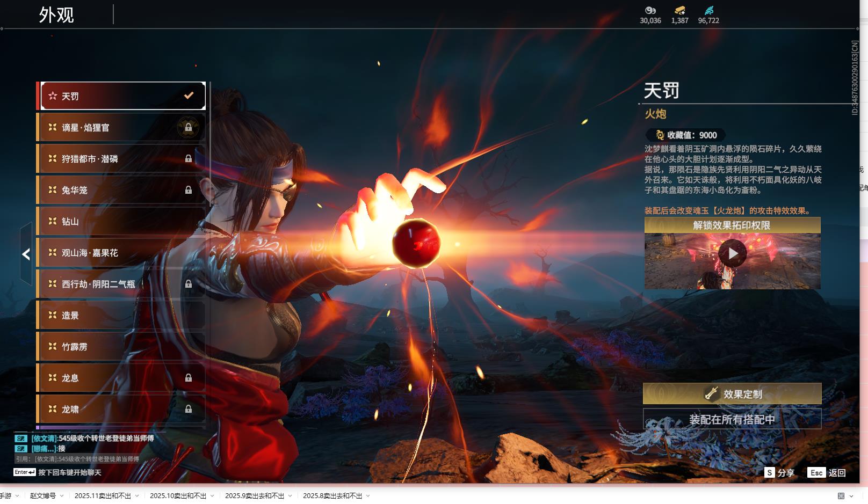Click the sword icon in 效果定制

tap(711, 393)
